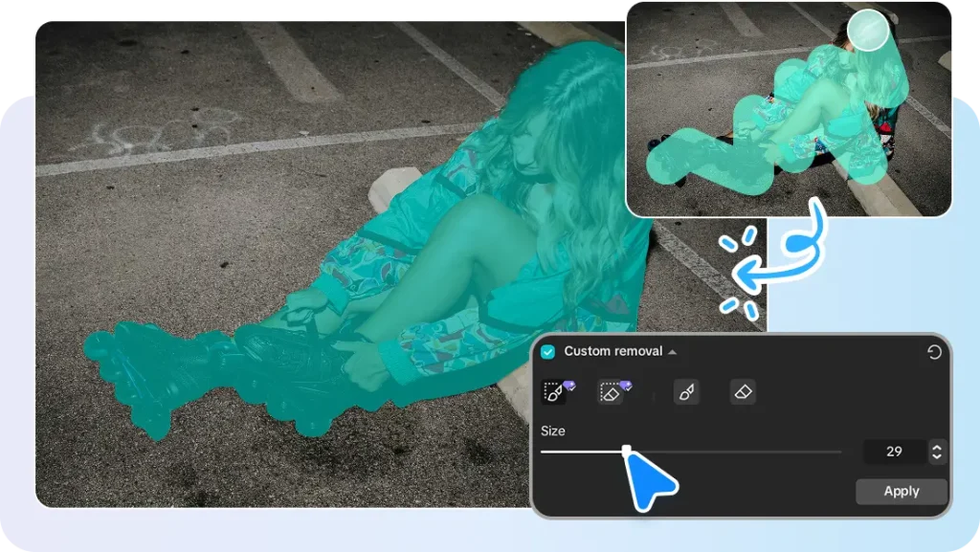
Task: Click the pro diamond badge on smart brush
Action: (570, 385)
